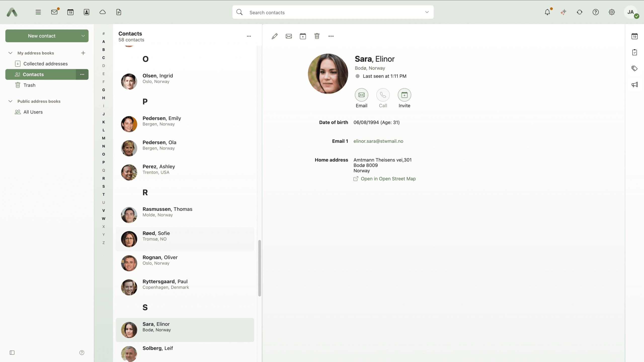Open the New contact dropdown arrow
The height and width of the screenshot is (362, 644).
[x=83, y=36]
